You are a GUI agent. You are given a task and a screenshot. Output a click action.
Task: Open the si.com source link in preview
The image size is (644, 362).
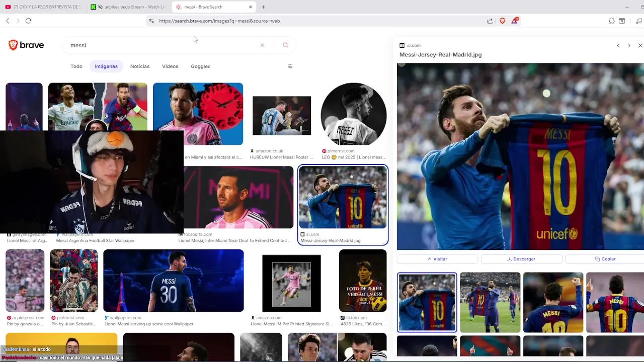[414, 45]
